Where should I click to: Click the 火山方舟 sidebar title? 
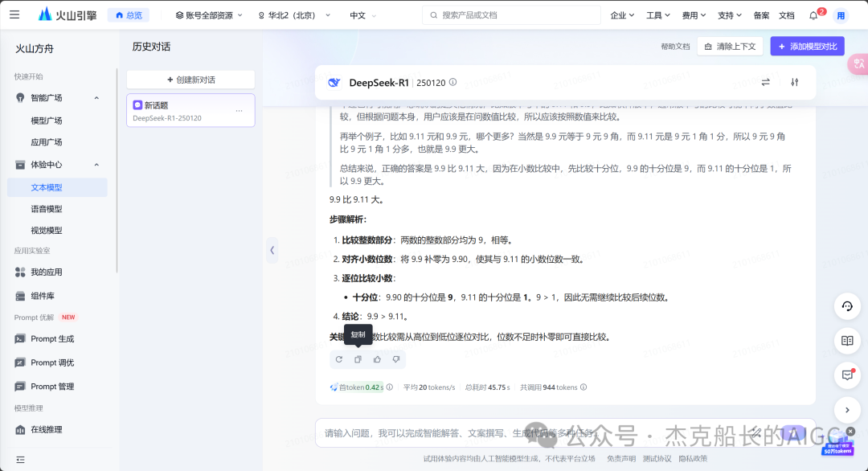(35, 49)
